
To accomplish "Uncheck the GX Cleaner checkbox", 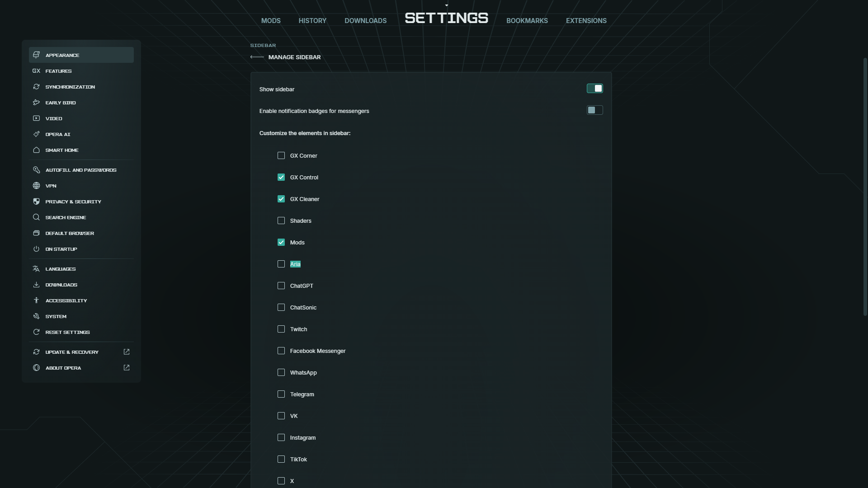I will (281, 199).
